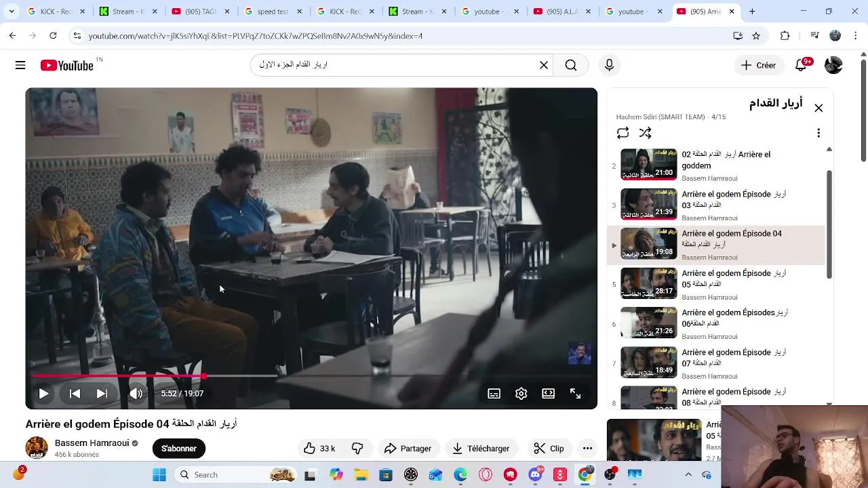This screenshot has width=868, height=488.
Task: Select the current Épisode 04 playlist row
Action: tap(716, 245)
